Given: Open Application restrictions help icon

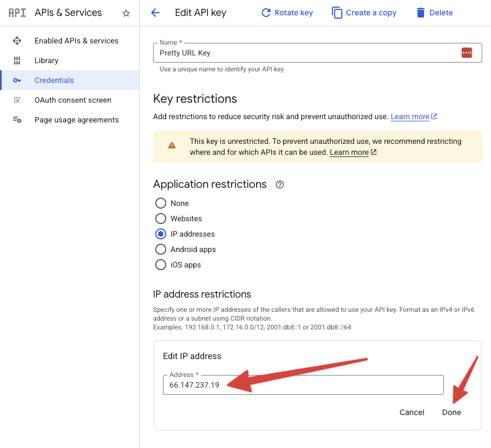Looking at the screenshot, I should [x=280, y=184].
